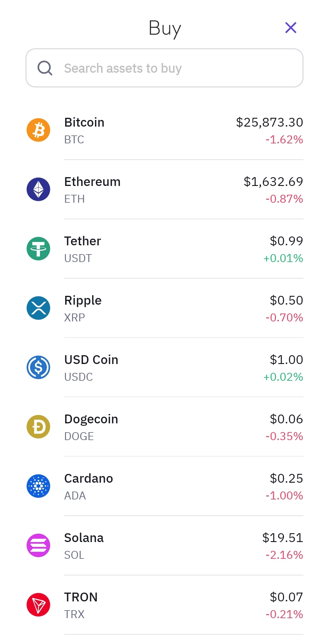Click the orange Bitcoin logo icon
This screenshot has height=644, width=329.
[x=38, y=130]
